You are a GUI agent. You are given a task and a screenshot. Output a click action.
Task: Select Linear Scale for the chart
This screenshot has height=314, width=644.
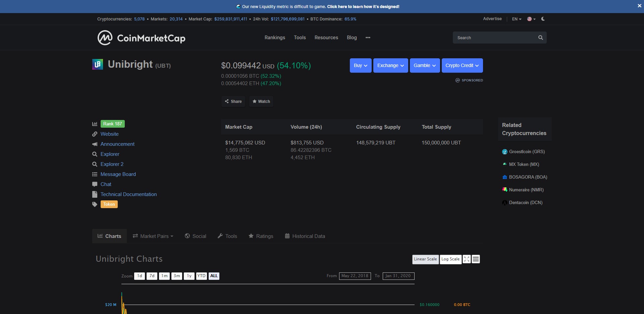point(425,259)
